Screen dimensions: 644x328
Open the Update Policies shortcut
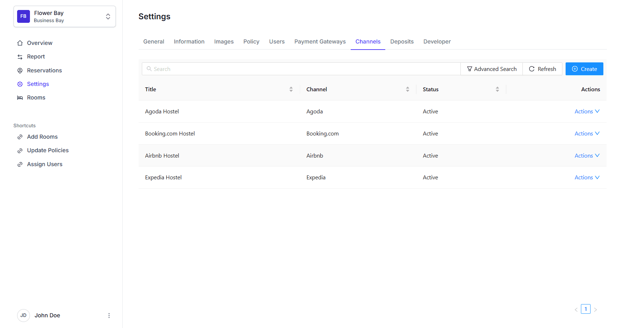[x=48, y=150]
